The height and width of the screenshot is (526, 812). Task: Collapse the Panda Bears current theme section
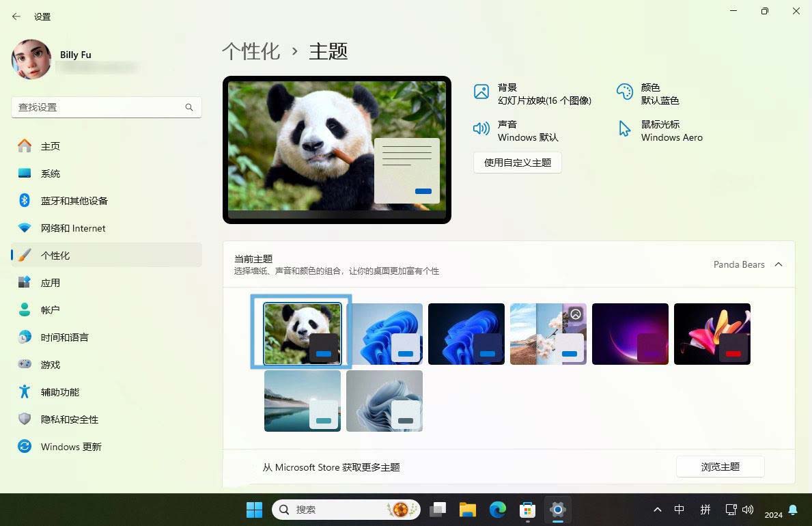click(779, 264)
